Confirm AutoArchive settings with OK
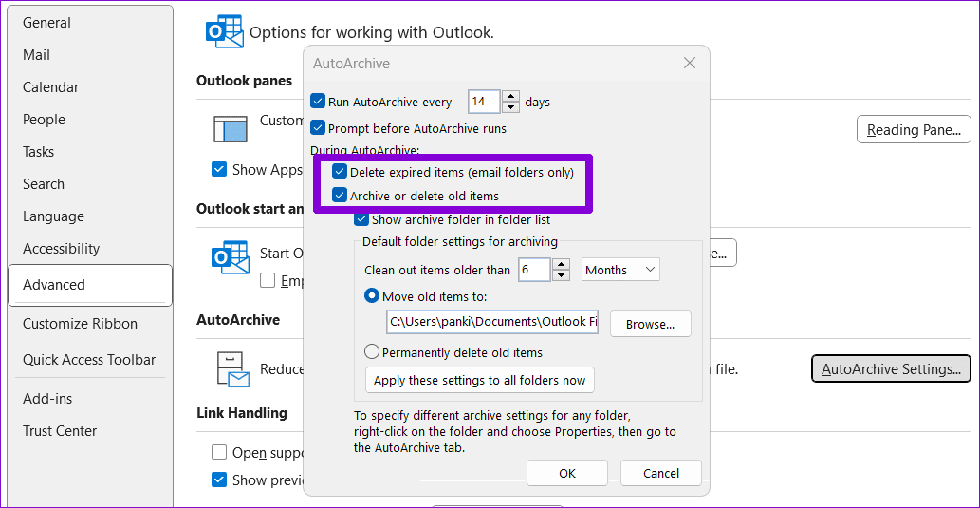980x508 pixels. pyautogui.click(x=567, y=474)
